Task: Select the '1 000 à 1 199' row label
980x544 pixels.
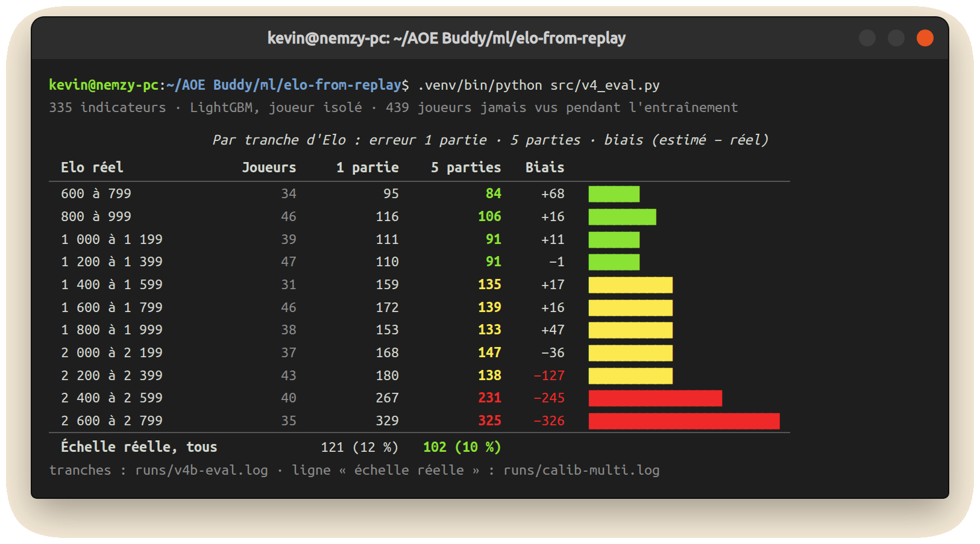Action: pos(112,239)
